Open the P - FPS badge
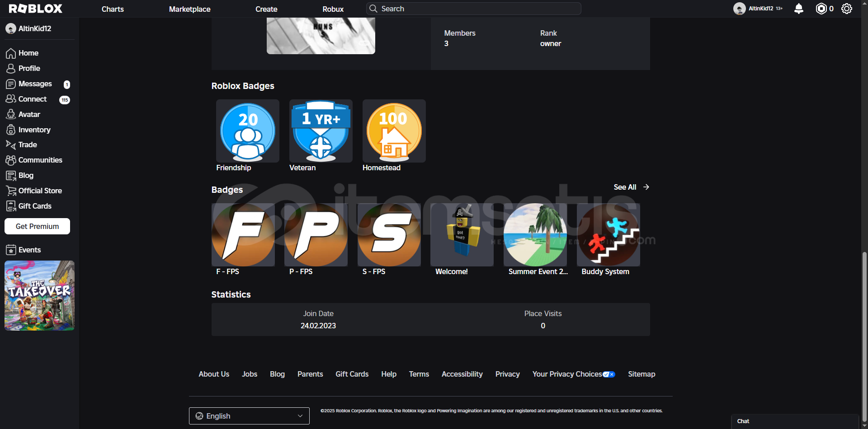The image size is (868, 429). [316, 235]
